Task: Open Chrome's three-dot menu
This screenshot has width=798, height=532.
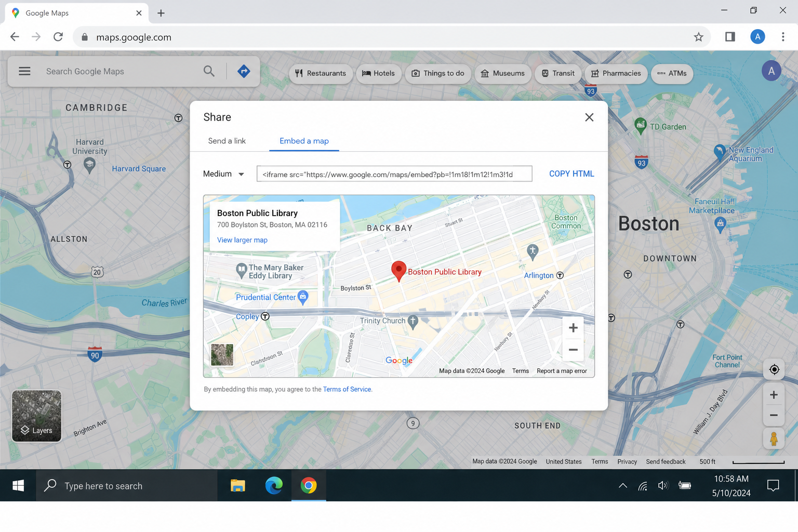Action: coord(783,37)
